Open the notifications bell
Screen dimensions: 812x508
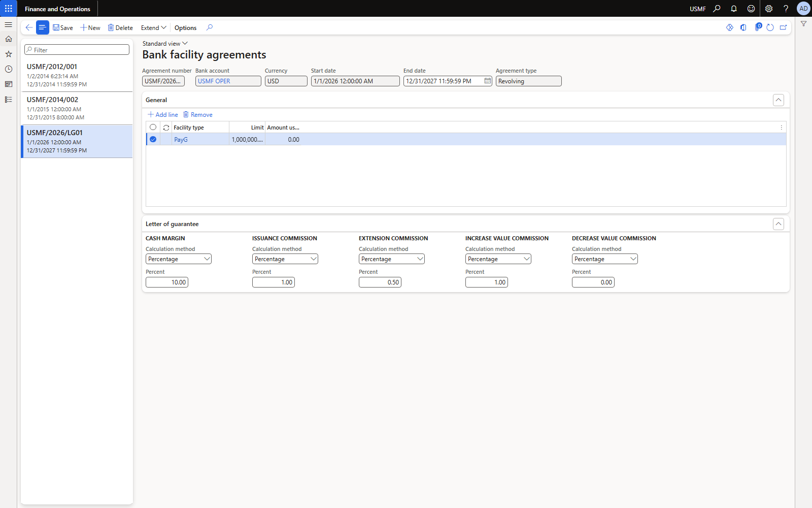point(734,9)
